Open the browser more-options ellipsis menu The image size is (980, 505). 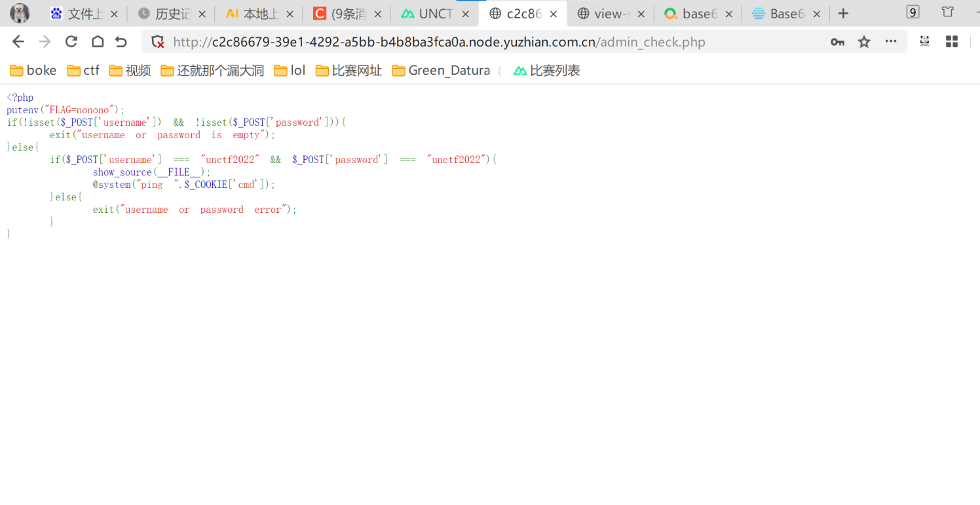click(x=890, y=41)
